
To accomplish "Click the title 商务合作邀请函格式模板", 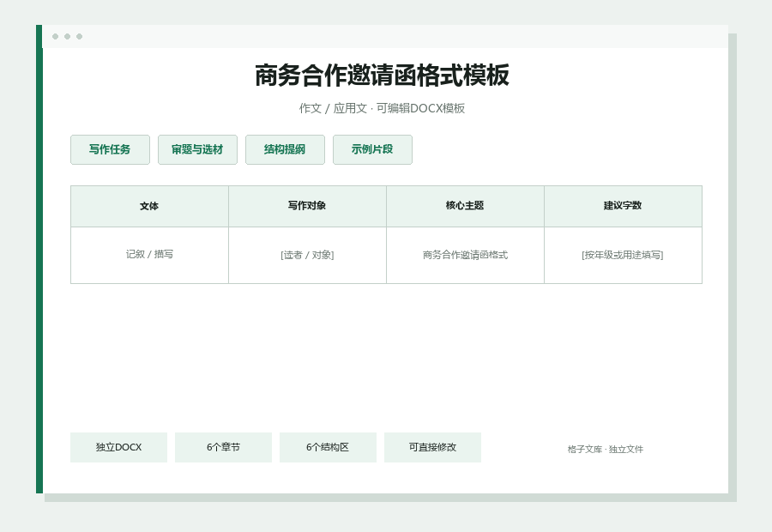I will click(382, 76).
